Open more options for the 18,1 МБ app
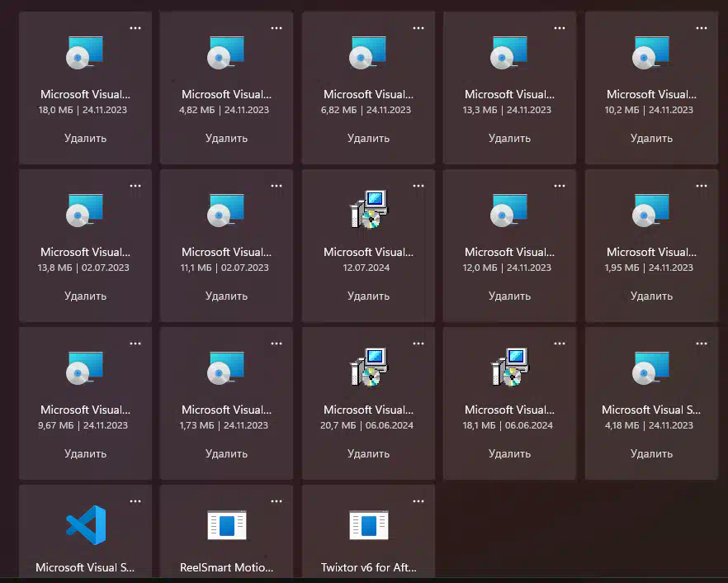The height and width of the screenshot is (583, 728). point(560,344)
